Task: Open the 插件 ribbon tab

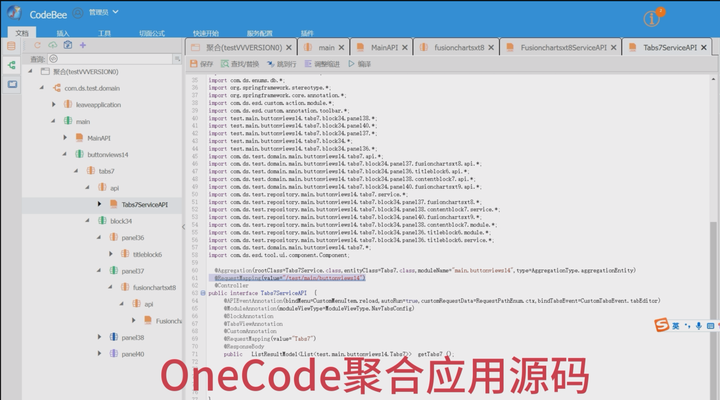Action: [307, 33]
